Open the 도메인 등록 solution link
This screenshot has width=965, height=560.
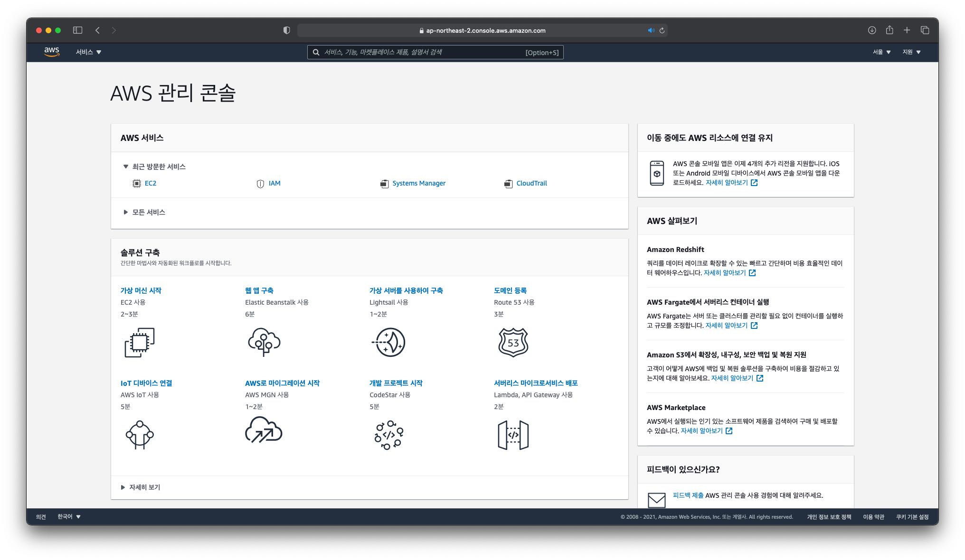510,290
